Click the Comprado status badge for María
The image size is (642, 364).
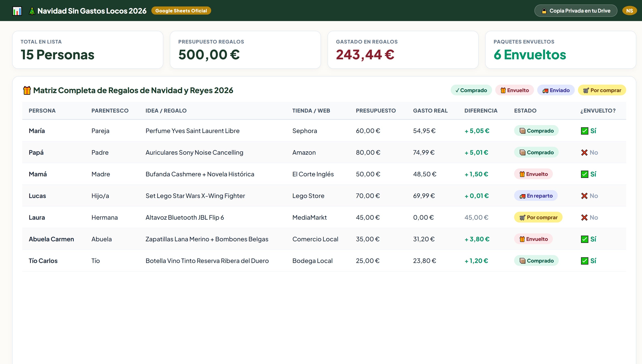pyautogui.click(x=536, y=131)
